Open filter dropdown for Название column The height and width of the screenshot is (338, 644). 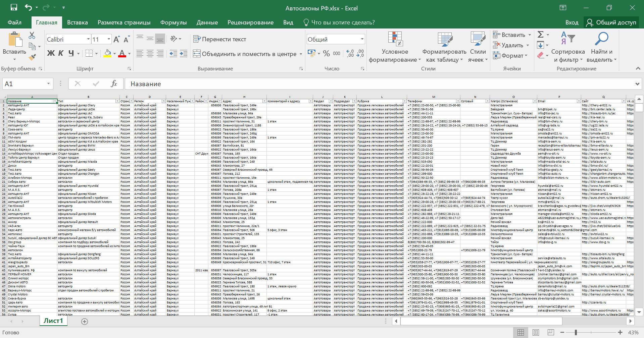click(55, 101)
